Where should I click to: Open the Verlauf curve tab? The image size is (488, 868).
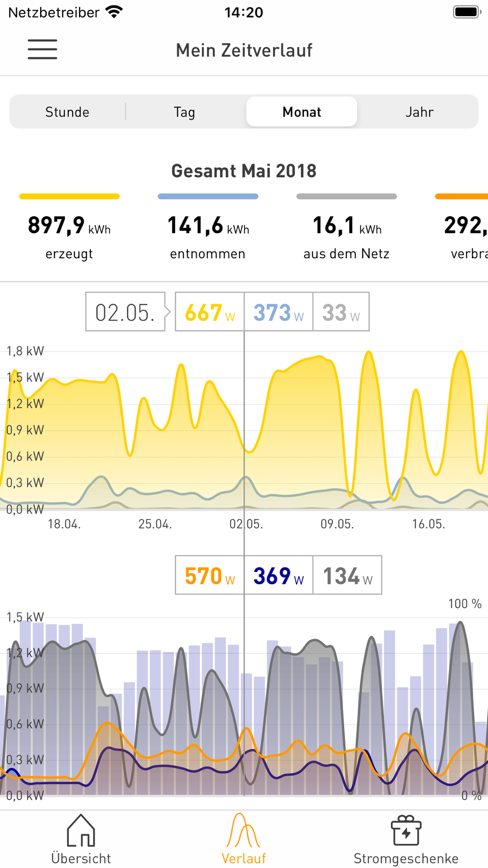244,840
